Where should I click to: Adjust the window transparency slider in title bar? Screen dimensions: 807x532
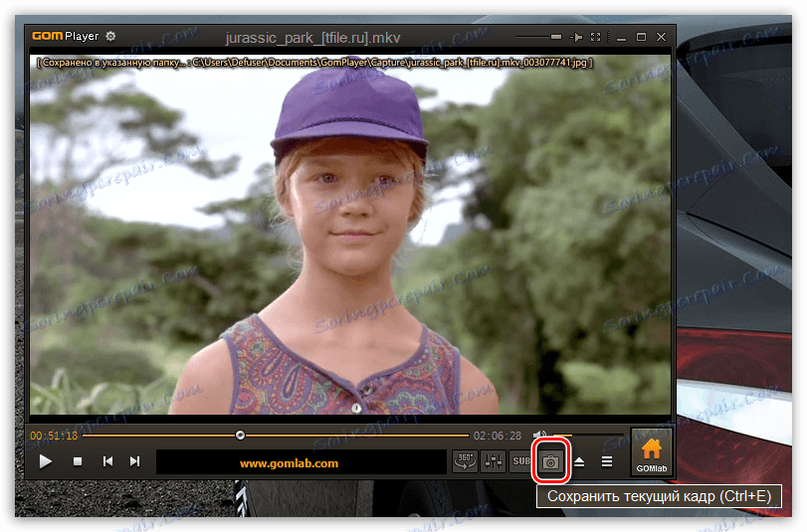539,37
